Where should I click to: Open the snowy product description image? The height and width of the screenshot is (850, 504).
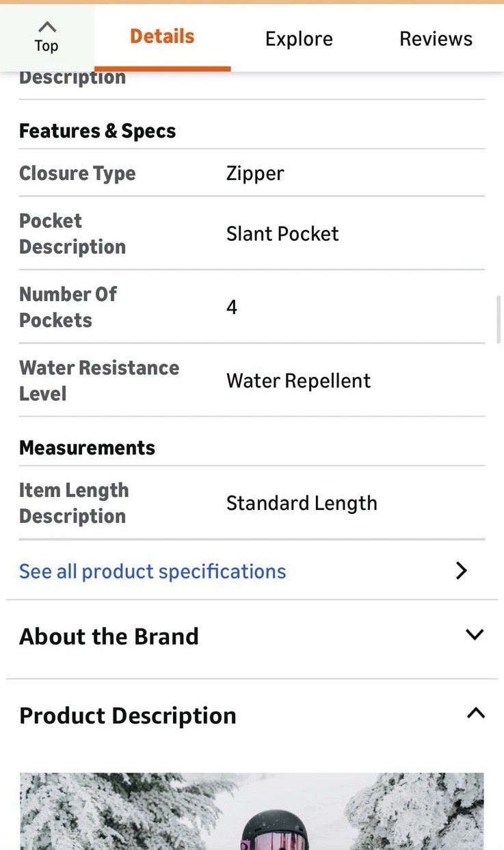coord(252,811)
